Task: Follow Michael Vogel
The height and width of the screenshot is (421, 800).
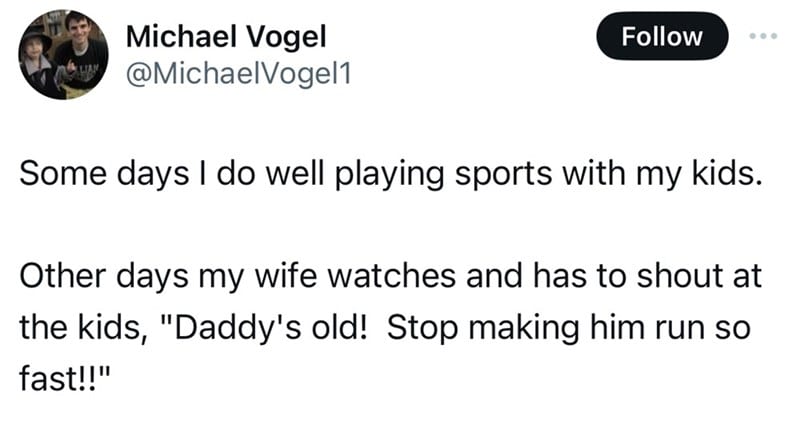Action: pos(662,36)
